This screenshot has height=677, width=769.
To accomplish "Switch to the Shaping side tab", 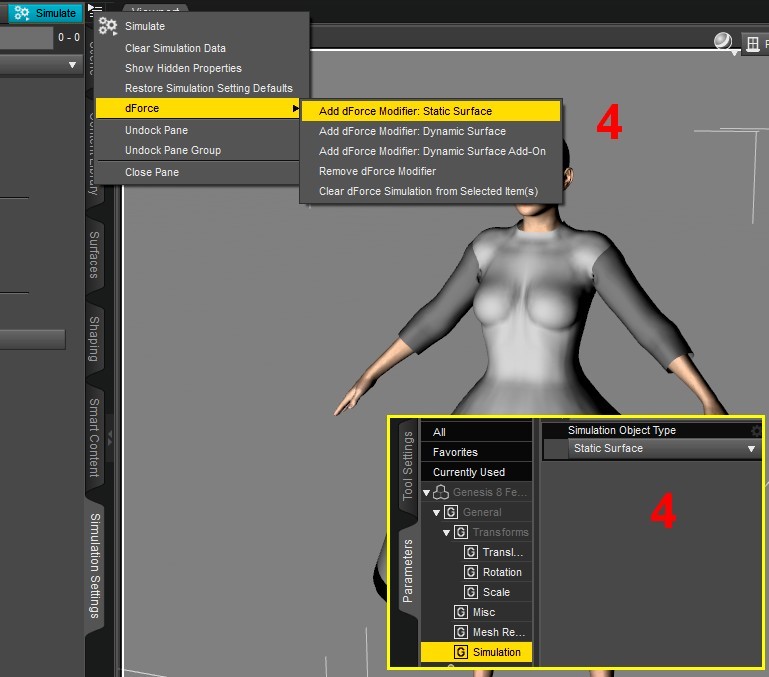I will pos(94,339).
